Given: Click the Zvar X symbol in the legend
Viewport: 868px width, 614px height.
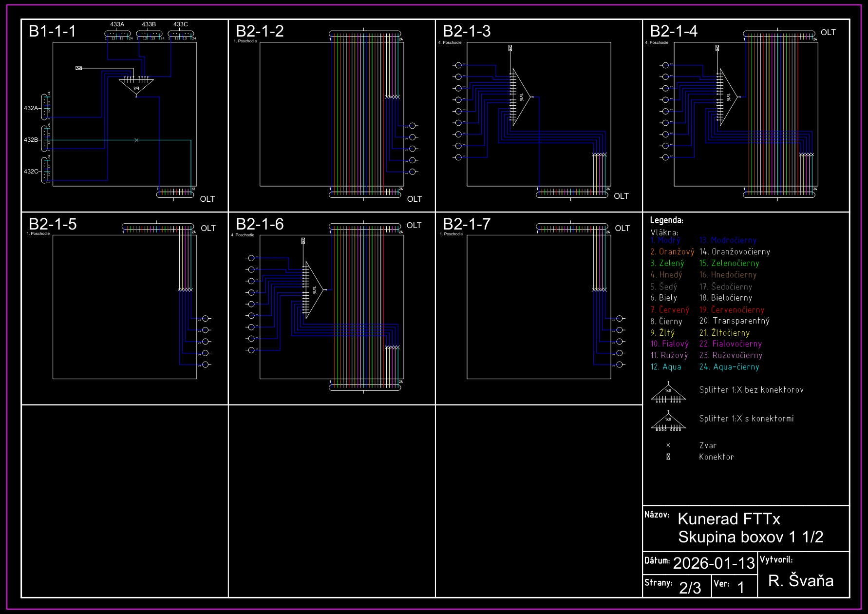Looking at the screenshot, I should pos(668,445).
